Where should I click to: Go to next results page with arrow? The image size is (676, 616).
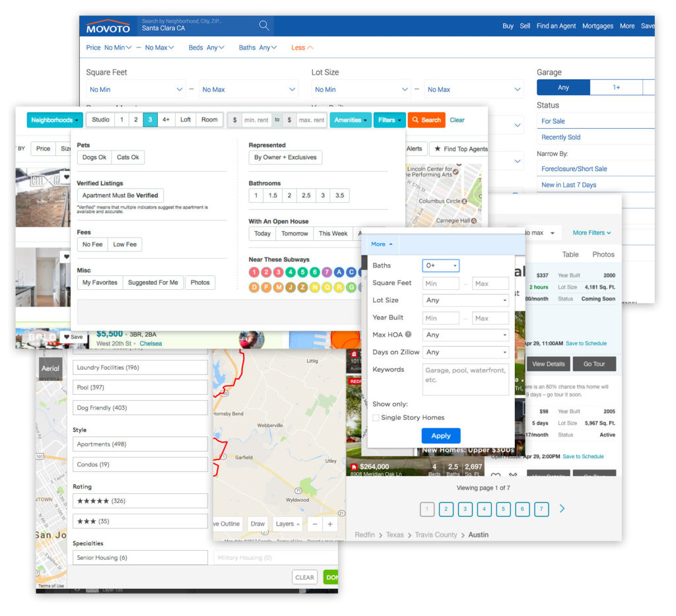click(x=562, y=508)
